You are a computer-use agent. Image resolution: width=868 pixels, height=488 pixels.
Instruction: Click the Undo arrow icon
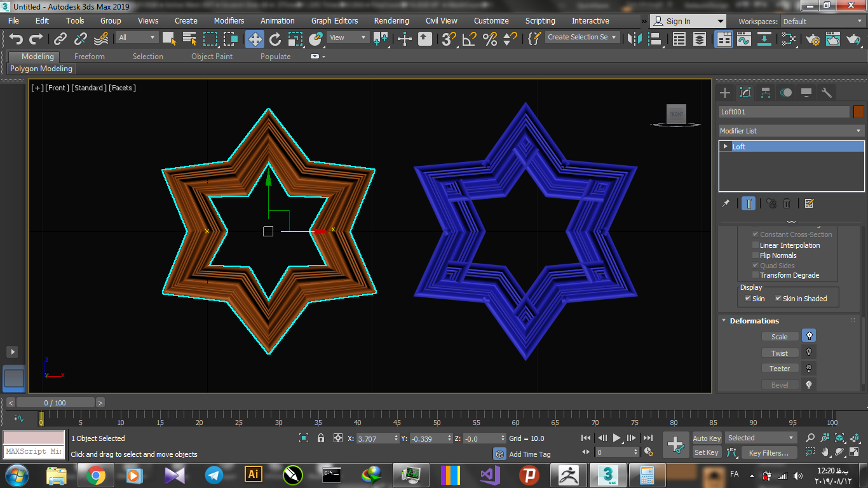click(x=16, y=39)
